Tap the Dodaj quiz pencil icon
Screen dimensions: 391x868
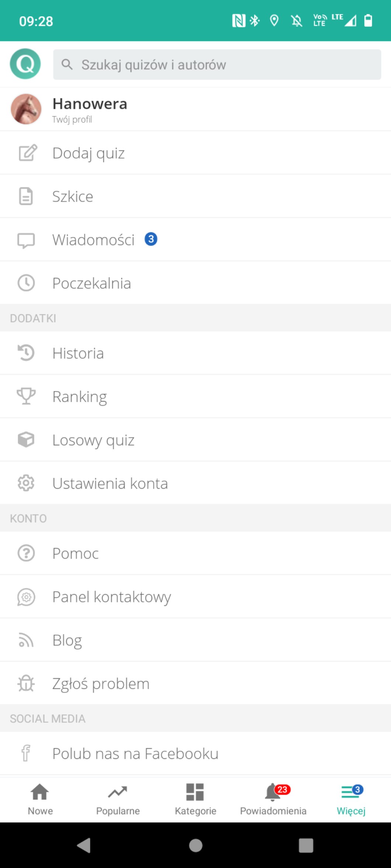[27, 153]
